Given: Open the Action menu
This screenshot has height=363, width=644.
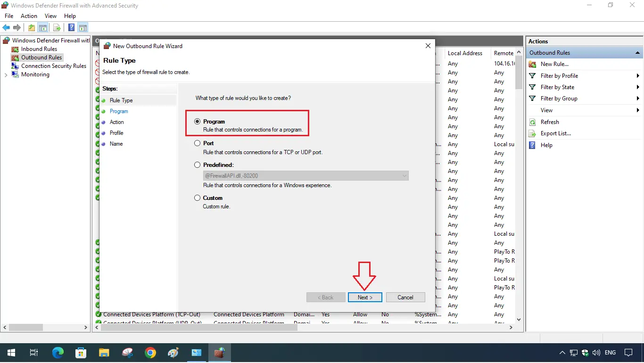Looking at the screenshot, I should click(x=29, y=16).
